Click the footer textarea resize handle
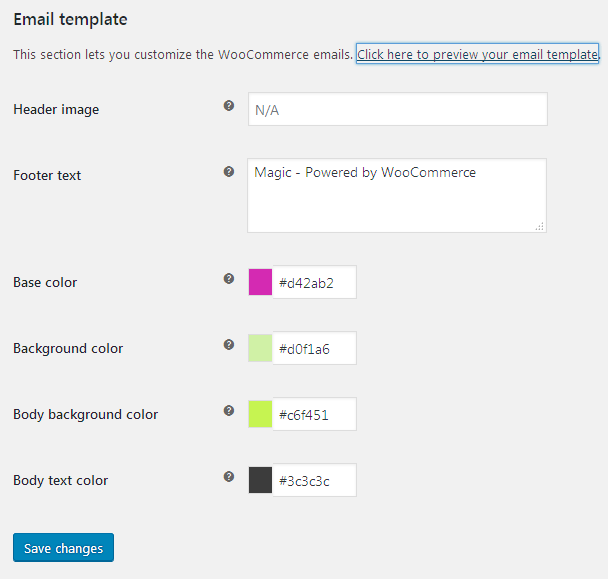The image size is (608, 579). 539,226
